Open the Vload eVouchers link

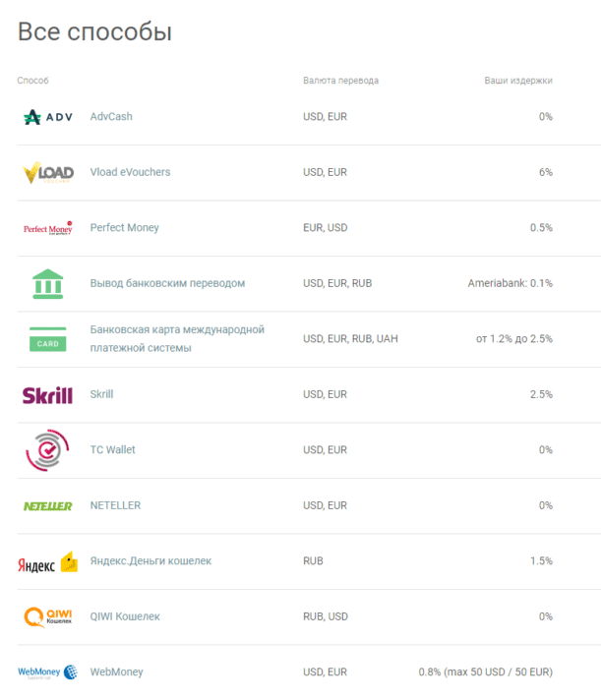[130, 173]
